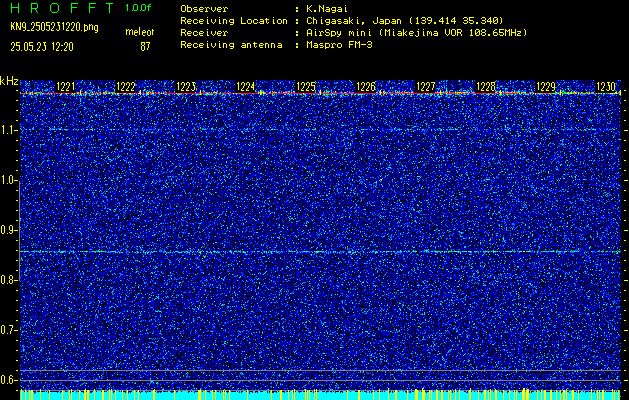Select the 1224 time marker
The width and height of the screenshot is (629, 400).
[245, 86]
